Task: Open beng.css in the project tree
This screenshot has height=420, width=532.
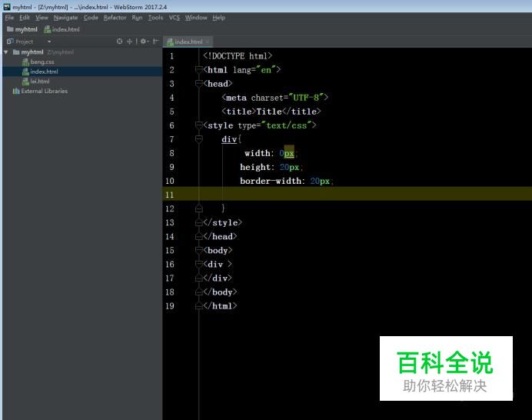Action: [x=42, y=62]
